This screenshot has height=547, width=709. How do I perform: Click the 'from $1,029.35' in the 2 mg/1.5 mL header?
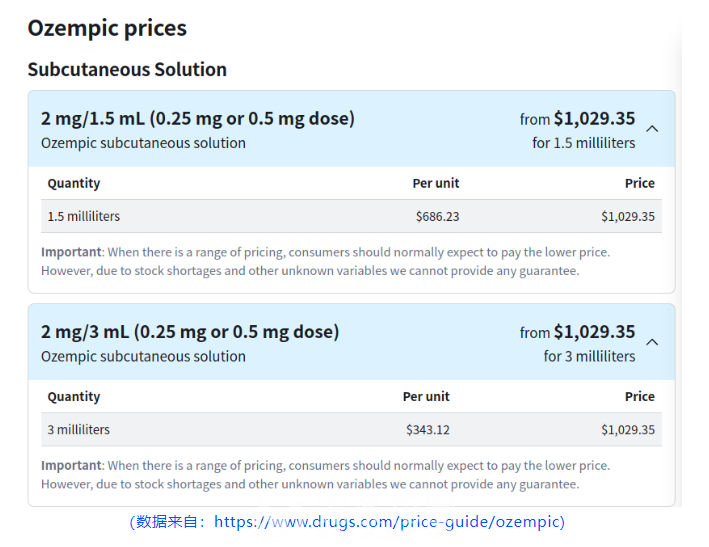pyautogui.click(x=577, y=118)
